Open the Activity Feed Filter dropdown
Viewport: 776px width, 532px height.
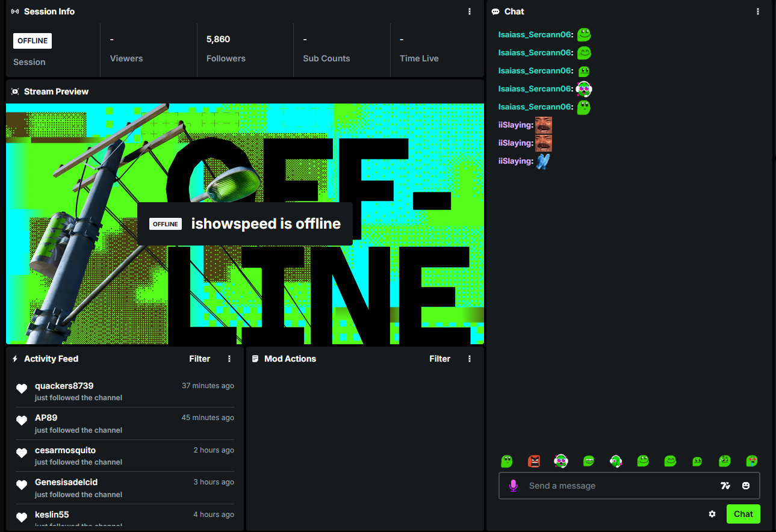click(200, 359)
